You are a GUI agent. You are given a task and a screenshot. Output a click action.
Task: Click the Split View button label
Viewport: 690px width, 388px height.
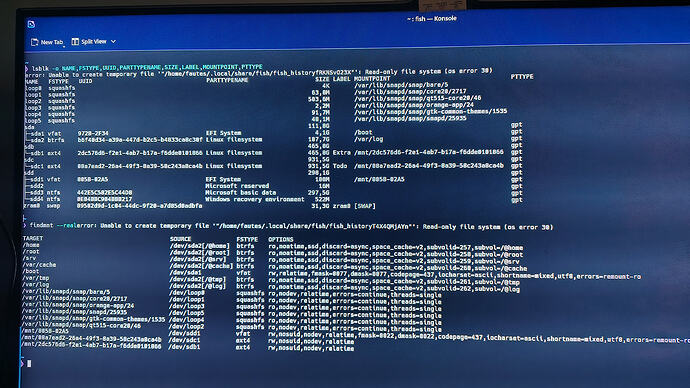pos(94,41)
